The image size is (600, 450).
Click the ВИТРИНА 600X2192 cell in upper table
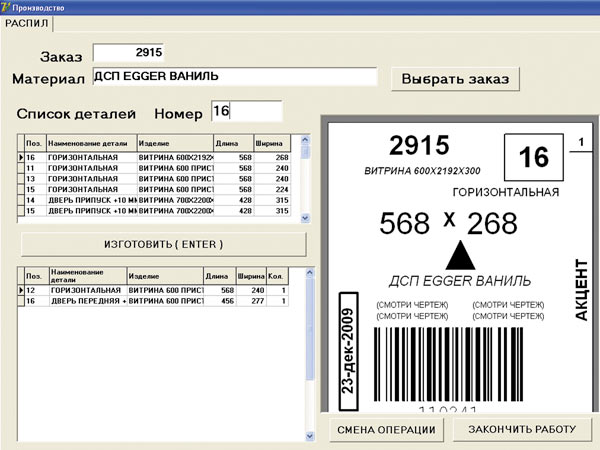point(176,157)
